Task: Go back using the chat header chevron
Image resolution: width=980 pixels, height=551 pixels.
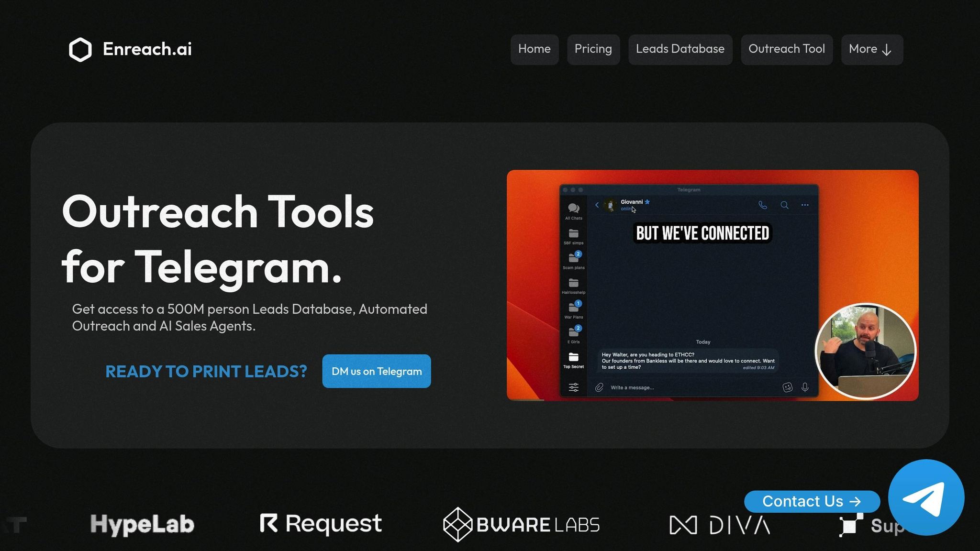Action: (597, 205)
